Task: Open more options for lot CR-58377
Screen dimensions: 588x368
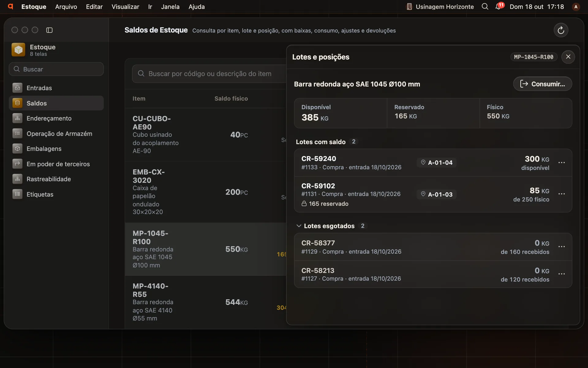Action: [x=561, y=247]
